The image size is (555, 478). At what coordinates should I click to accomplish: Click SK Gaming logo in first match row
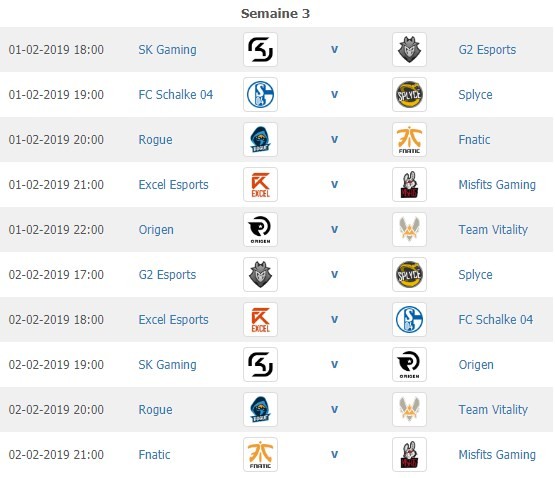tap(261, 50)
